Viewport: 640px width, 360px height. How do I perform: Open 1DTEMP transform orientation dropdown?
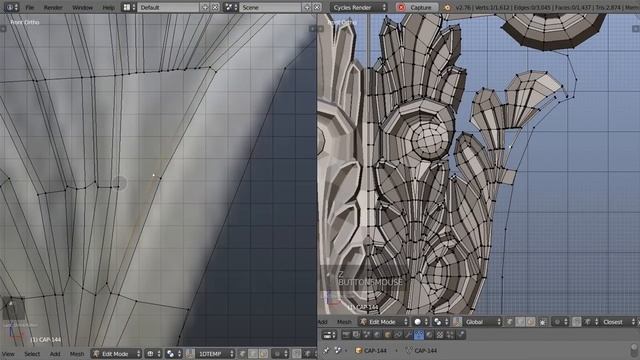[215, 353]
